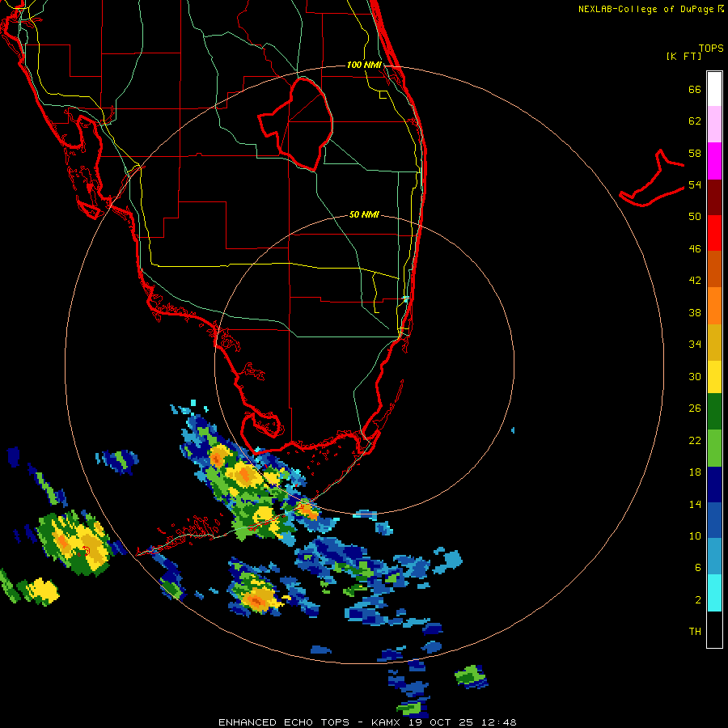Click the TOPS legend title
Screen dimensions: 728x728
[x=711, y=49]
